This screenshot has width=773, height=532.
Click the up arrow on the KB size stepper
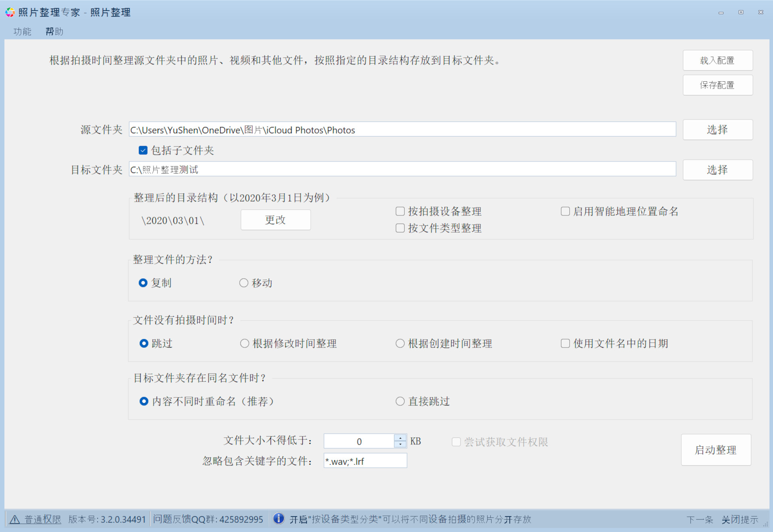click(x=399, y=438)
